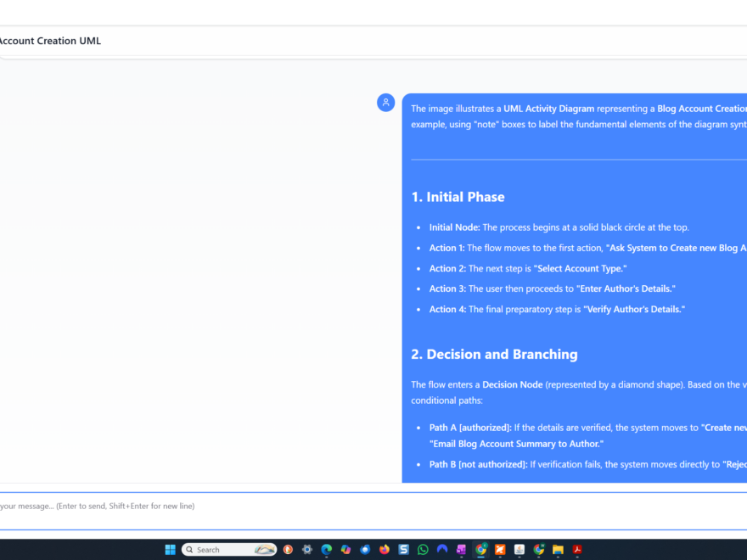Open OneNote from the taskbar
747x560 pixels.
tap(462, 550)
